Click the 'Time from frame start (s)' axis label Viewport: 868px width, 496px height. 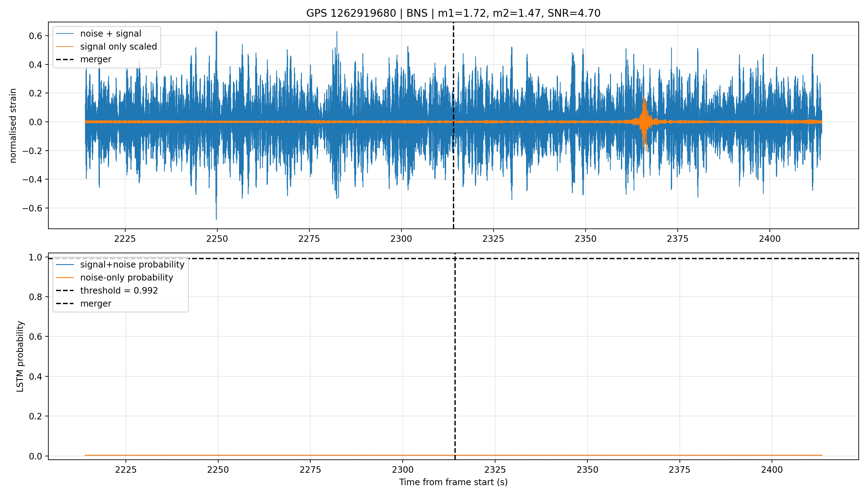pyautogui.click(x=453, y=482)
